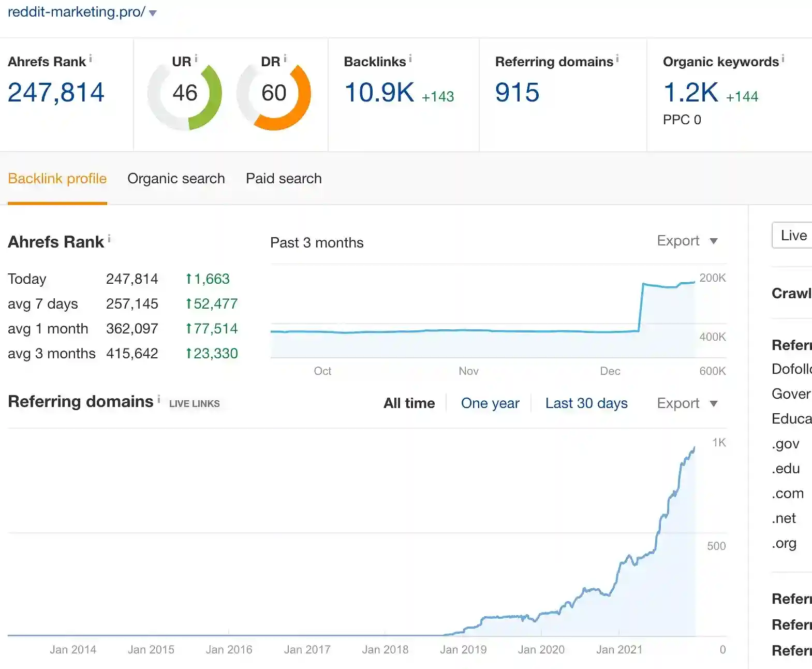The width and height of the screenshot is (812, 669).
Task: Select the Backlink profile tab
Action: [57, 179]
